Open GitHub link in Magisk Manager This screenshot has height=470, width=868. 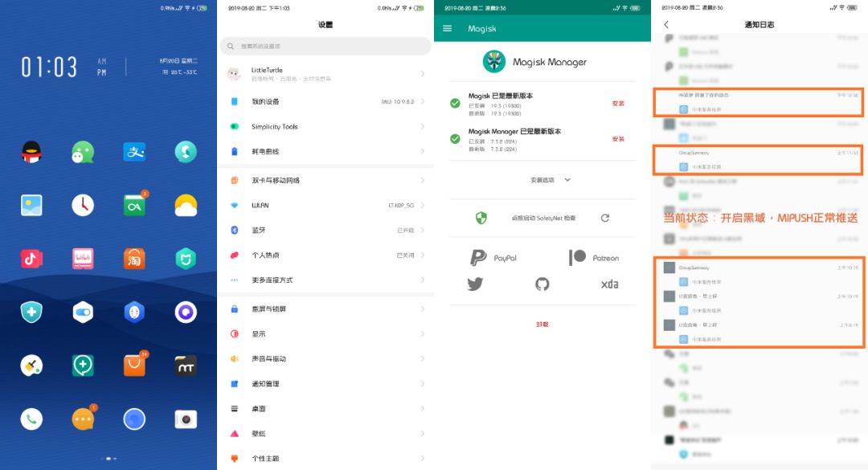542,284
